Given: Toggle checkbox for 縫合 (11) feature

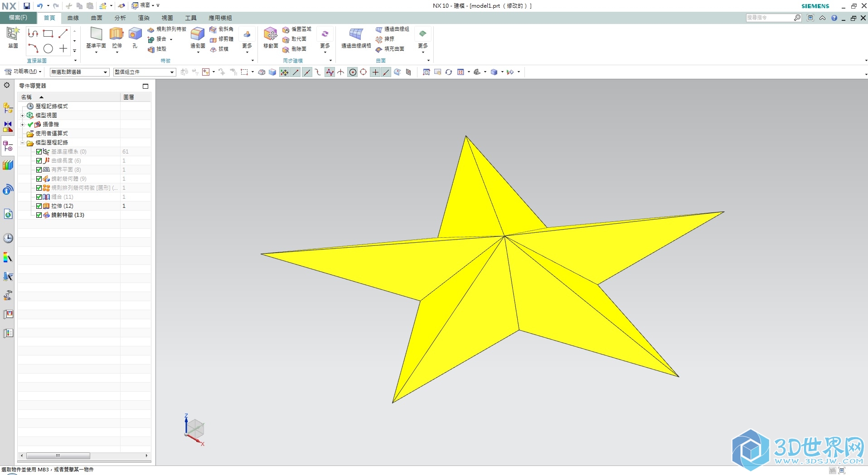Looking at the screenshot, I should point(39,197).
